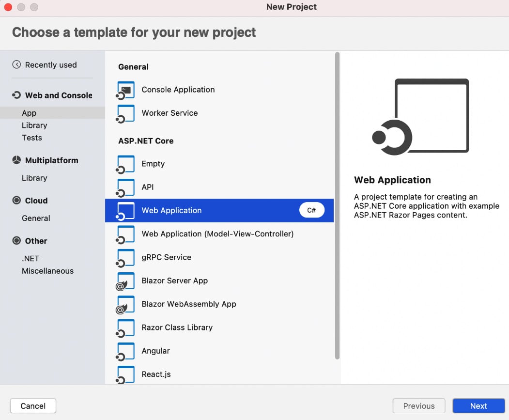Click the Multiplatform category icon
The width and height of the screenshot is (509, 420).
16,160
